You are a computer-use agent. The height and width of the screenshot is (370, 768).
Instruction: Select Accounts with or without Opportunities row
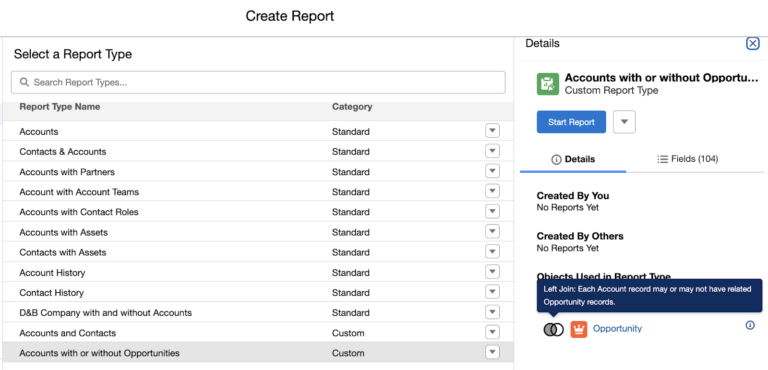(x=258, y=353)
